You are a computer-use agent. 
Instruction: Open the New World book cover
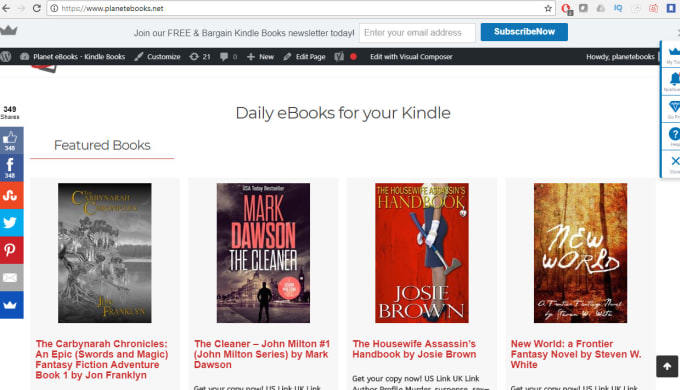(580, 253)
